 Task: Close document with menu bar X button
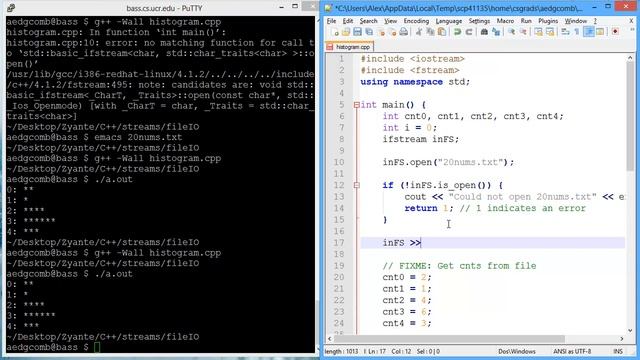pos(632,21)
